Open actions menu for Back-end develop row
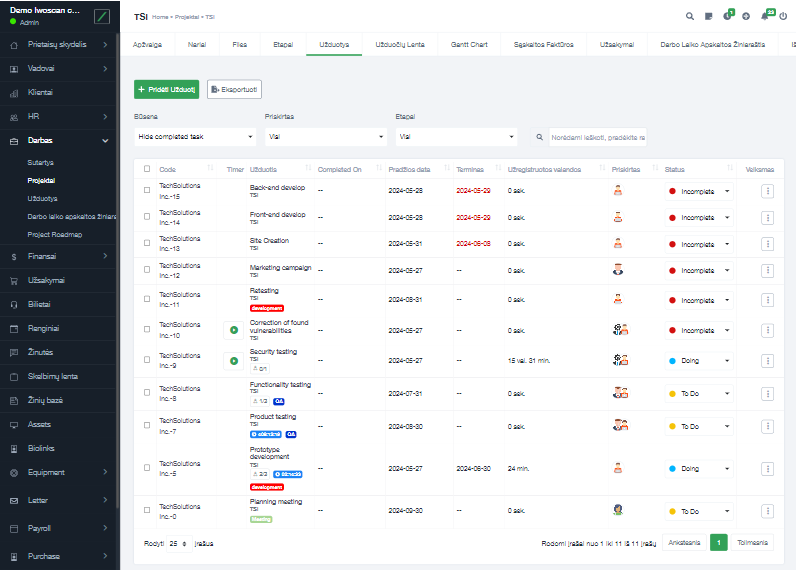 (x=767, y=190)
